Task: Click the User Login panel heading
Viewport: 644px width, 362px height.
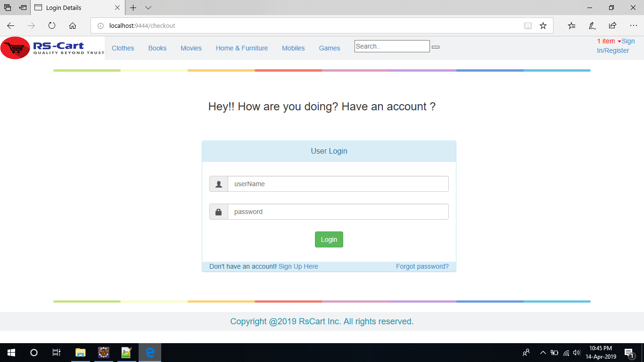Action: tap(329, 151)
